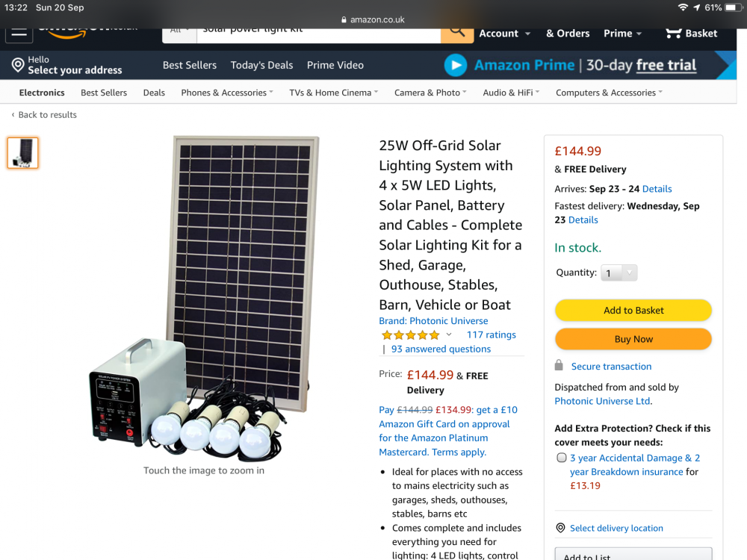The width and height of the screenshot is (747, 560).
Task: Click the star rating icons
Action: pyautogui.click(x=411, y=335)
